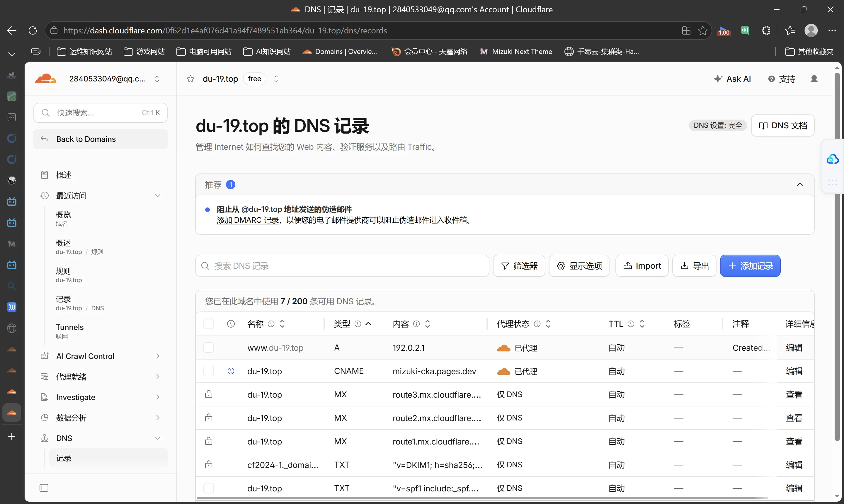844x504 pixels.
Task: Click the 添加 DMARC 记录 link
Action: (x=248, y=220)
